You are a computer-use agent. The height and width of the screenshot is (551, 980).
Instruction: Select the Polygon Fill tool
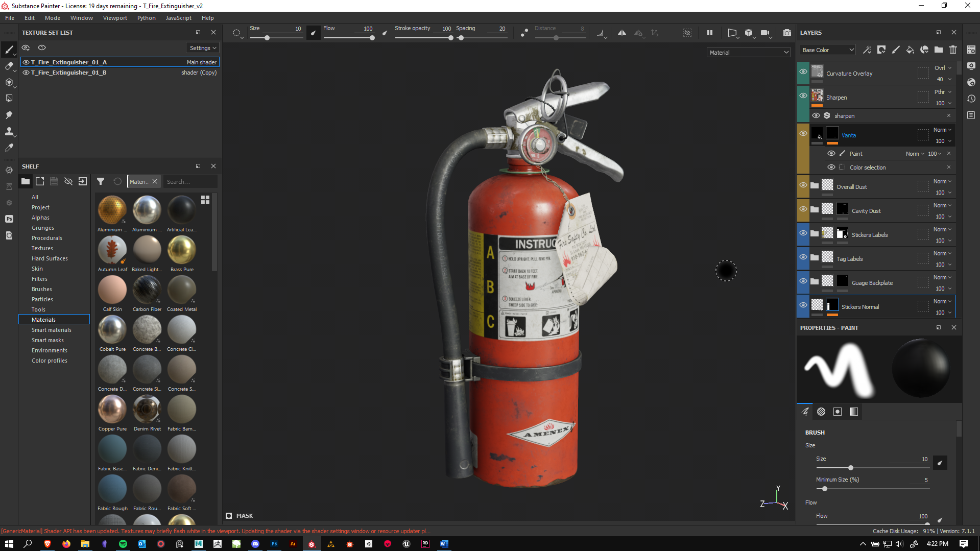coord(9,98)
